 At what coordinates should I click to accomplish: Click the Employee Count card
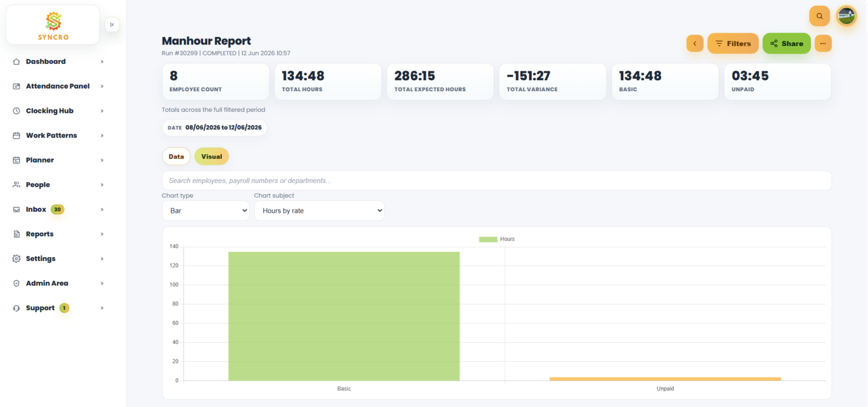(215, 81)
